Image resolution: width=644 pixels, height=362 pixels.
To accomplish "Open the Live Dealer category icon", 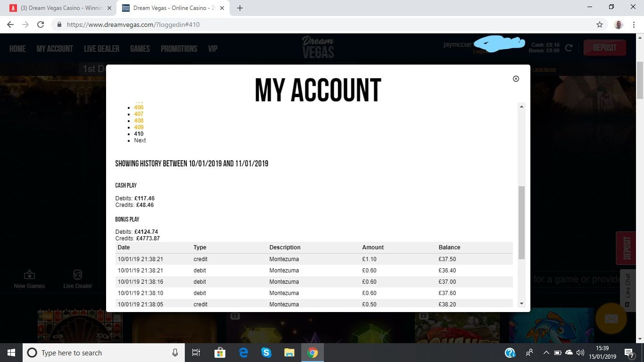I will click(x=78, y=279).
